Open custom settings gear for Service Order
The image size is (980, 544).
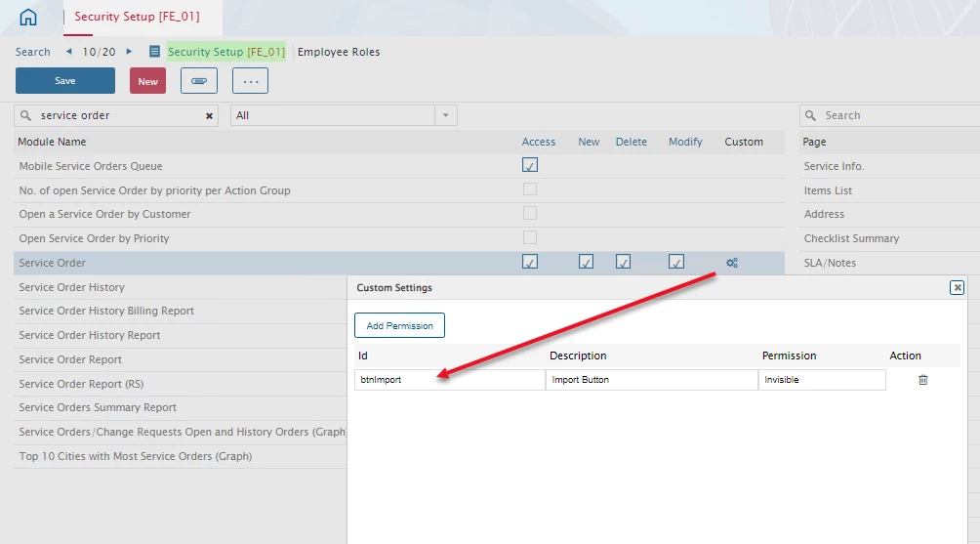(732, 263)
